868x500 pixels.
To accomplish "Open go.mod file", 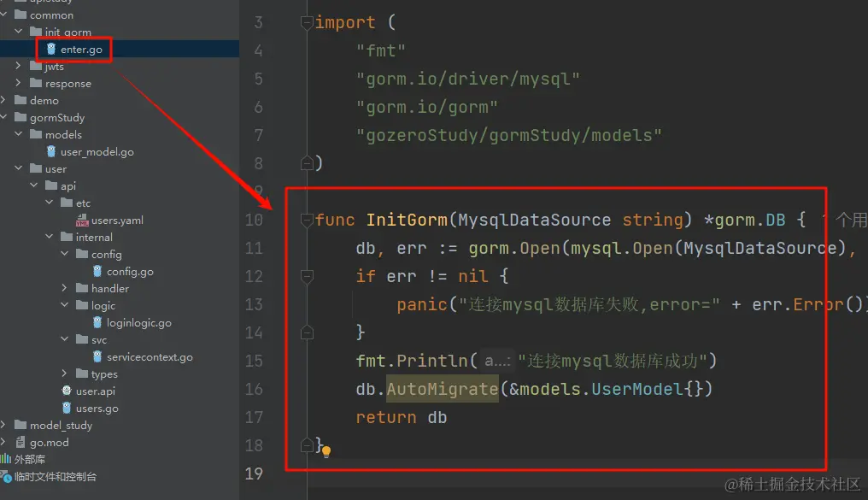I will coord(49,443).
